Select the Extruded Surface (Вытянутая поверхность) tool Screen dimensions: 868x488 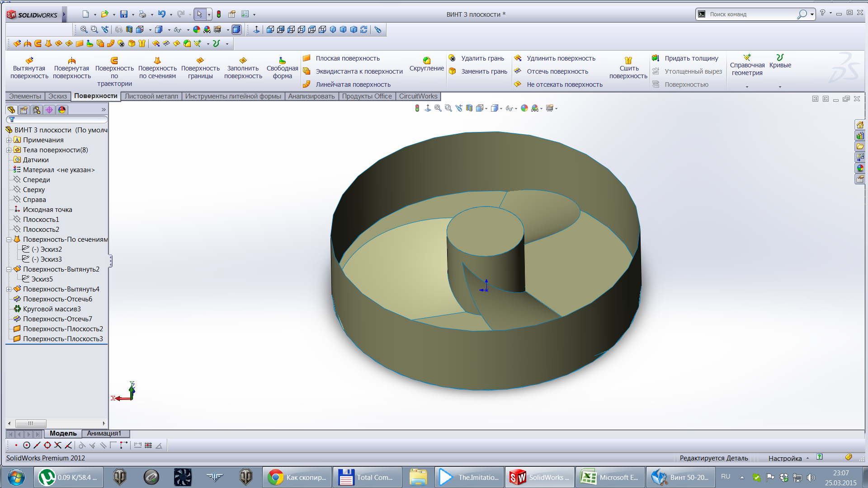click(x=29, y=68)
